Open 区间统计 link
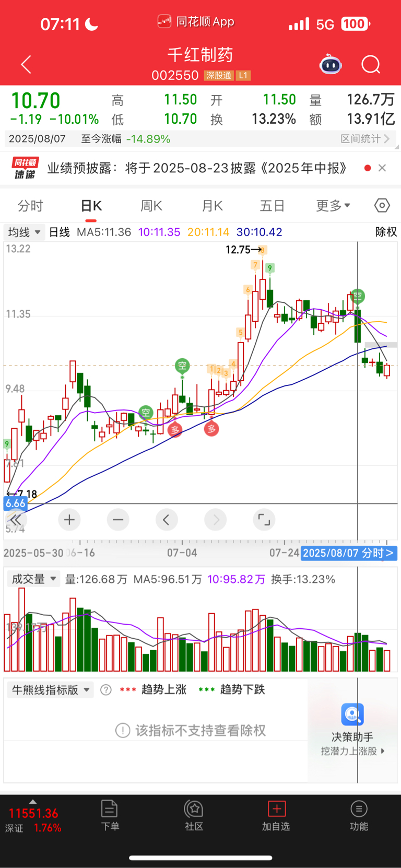Image resolution: width=401 pixels, height=868 pixels. tap(365, 139)
